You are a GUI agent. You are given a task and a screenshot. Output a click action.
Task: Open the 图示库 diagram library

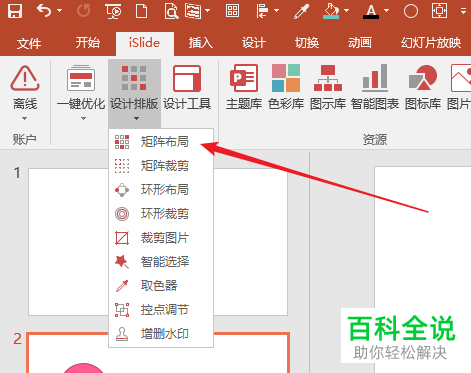[328, 88]
